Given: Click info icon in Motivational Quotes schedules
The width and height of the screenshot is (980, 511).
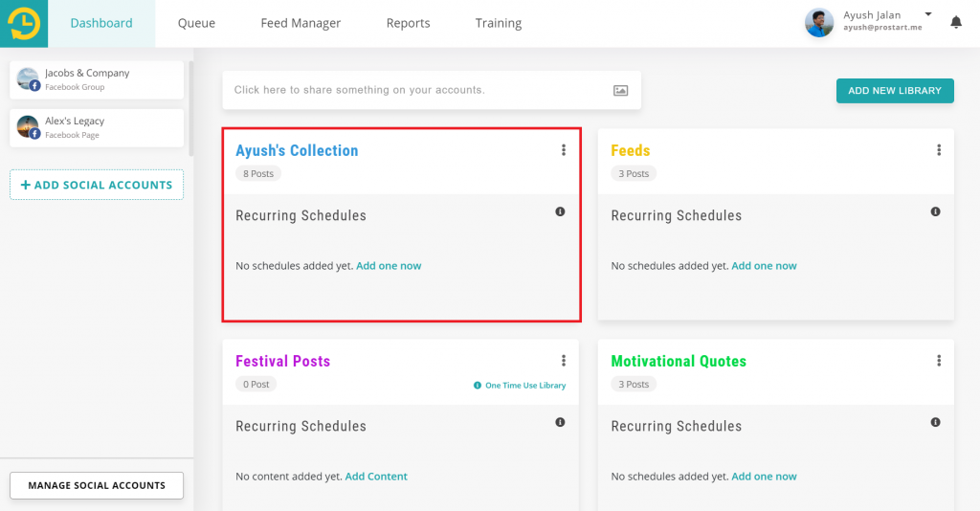Looking at the screenshot, I should (935, 422).
